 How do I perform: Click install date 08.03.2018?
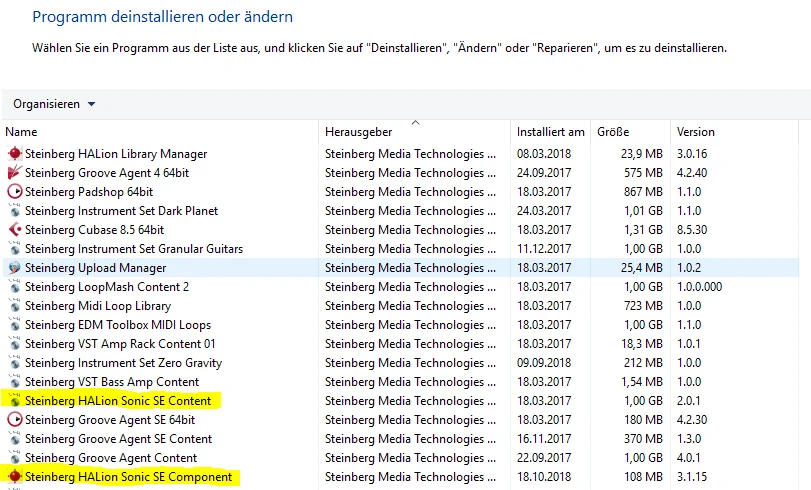pyautogui.click(x=544, y=154)
